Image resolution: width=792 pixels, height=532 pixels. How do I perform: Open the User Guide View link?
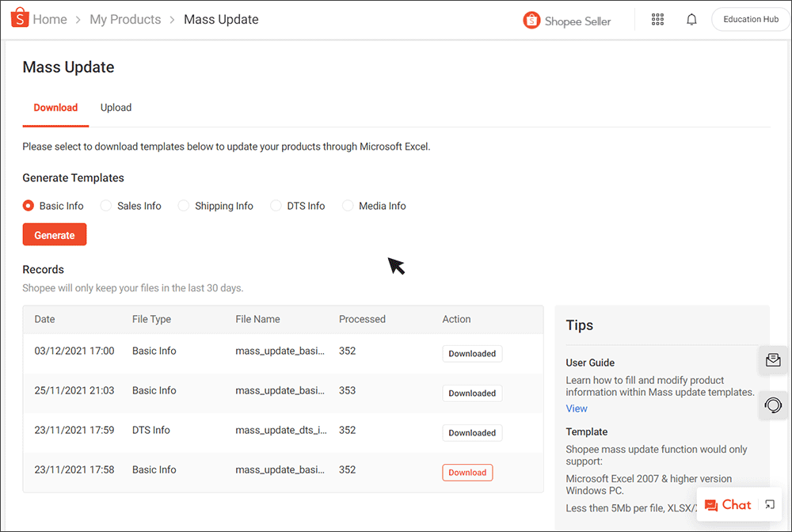pos(577,408)
